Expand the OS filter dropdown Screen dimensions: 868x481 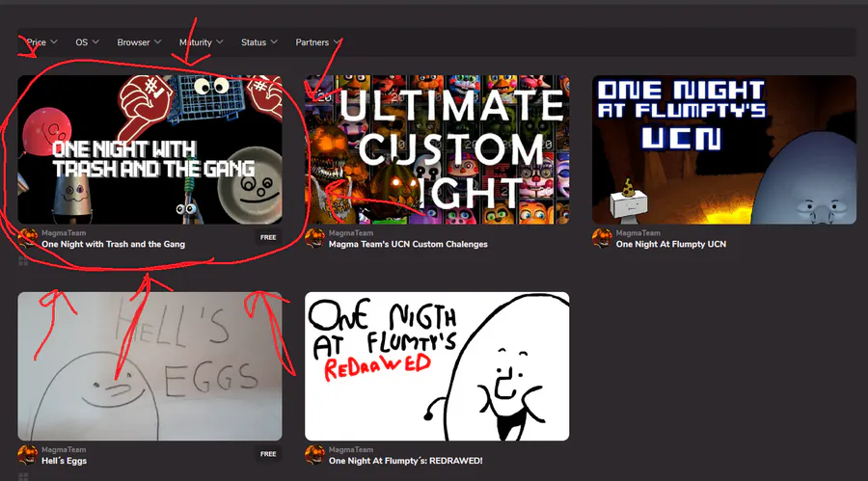[88, 42]
